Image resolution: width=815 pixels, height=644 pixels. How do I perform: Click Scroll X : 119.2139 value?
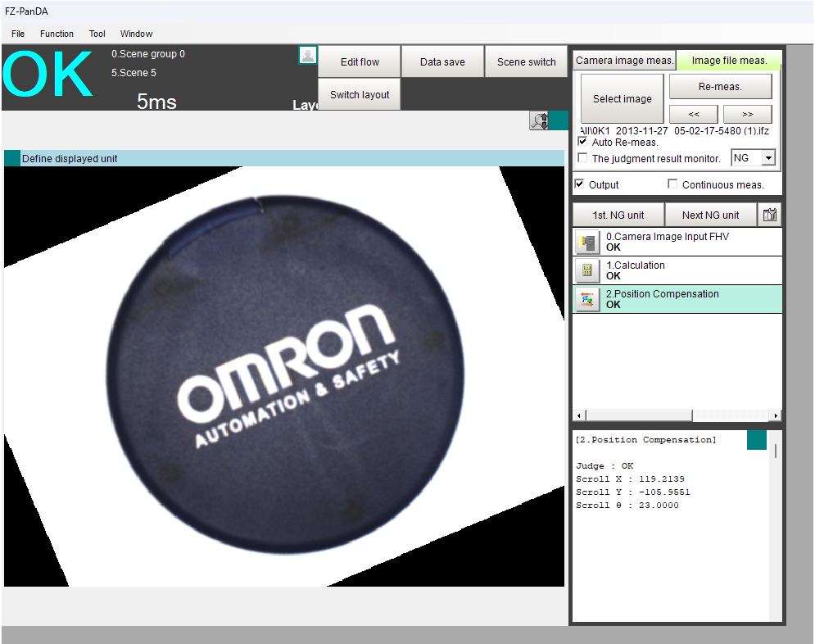click(x=630, y=478)
